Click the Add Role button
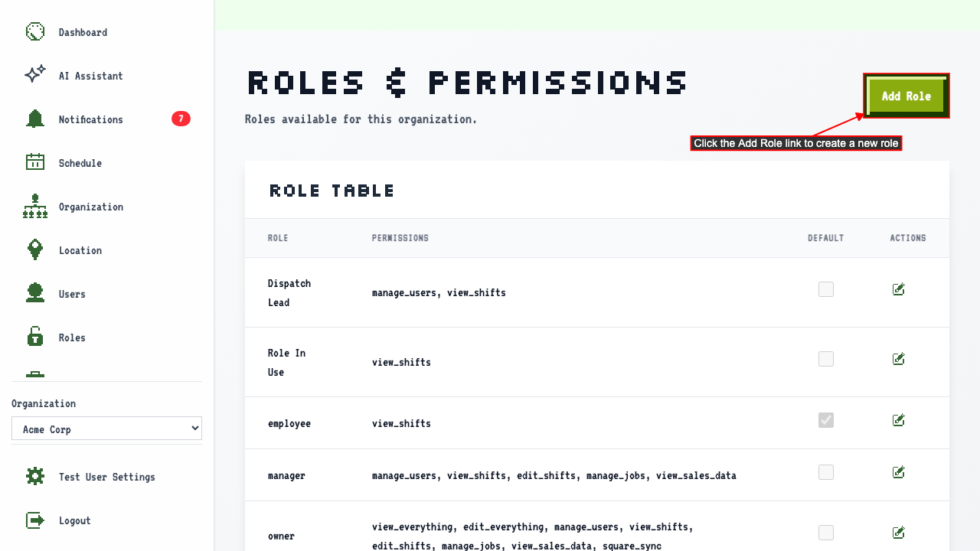 [x=906, y=96]
